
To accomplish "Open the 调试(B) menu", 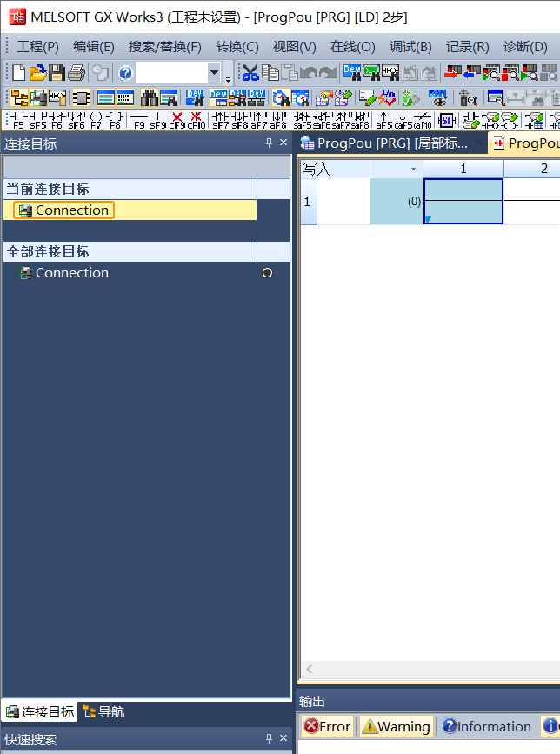I will [410, 47].
